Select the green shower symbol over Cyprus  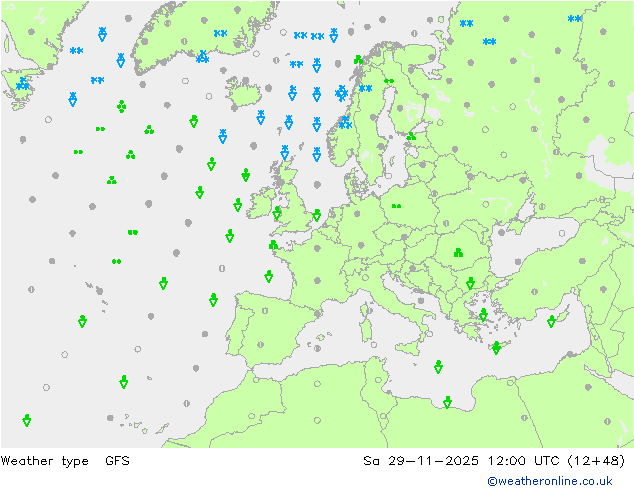pyautogui.click(x=552, y=321)
